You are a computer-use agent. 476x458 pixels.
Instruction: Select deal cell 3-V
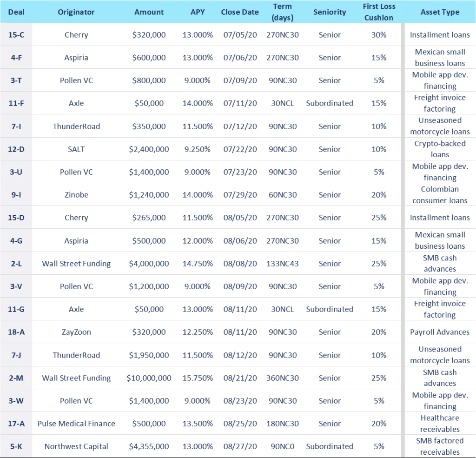[16, 286]
